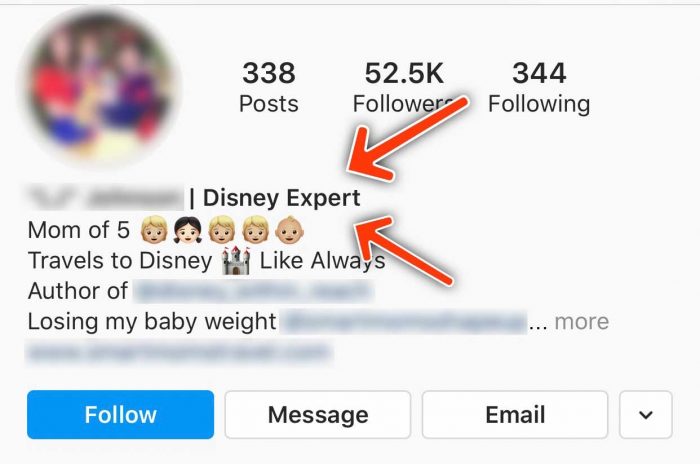The height and width of the screenshot is (464, 700).
Task: Click the baby emoji in bio
Action: [x=289, y=230]
